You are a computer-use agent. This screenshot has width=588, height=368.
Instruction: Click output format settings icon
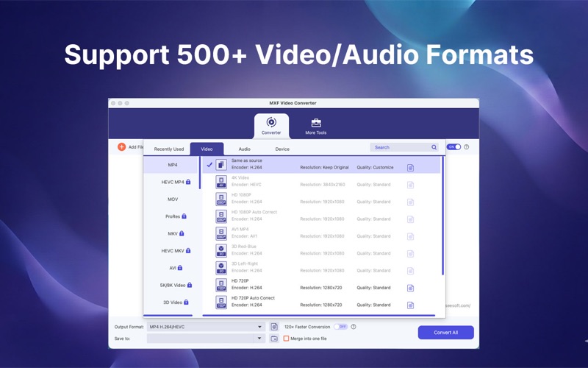274,327
